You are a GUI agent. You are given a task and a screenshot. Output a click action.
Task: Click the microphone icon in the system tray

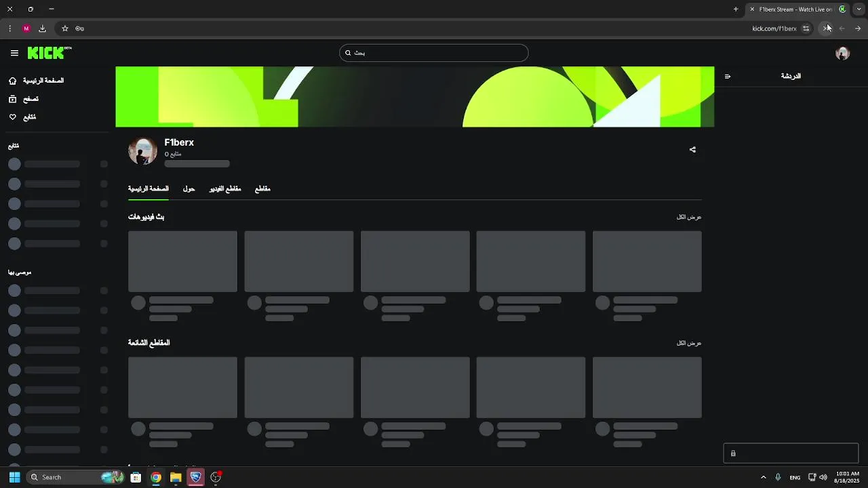778,477
